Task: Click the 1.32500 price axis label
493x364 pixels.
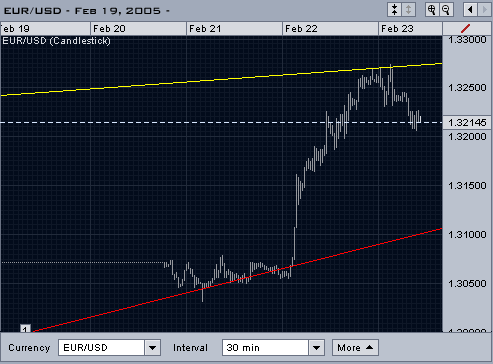Action: [x=467, y=88]
